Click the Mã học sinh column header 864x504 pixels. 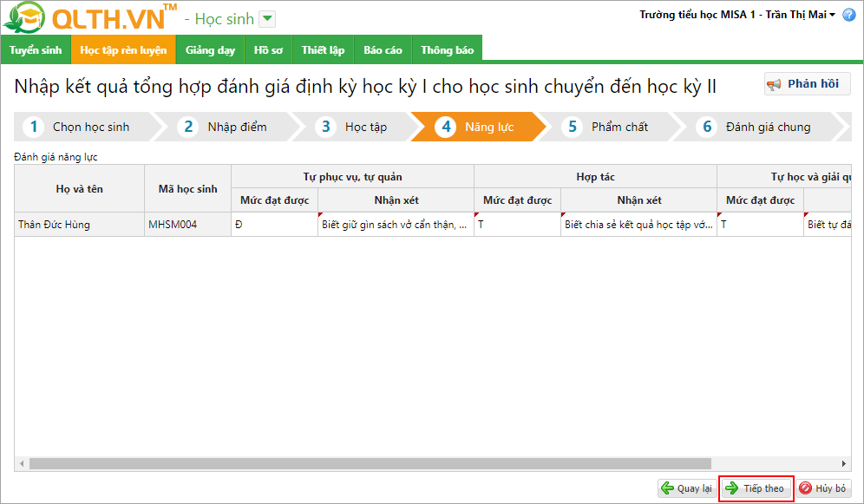point(188,189)
